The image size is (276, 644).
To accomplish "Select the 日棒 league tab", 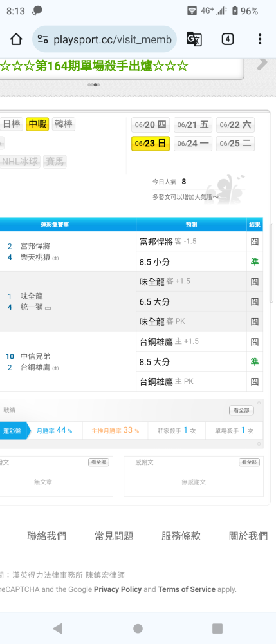I will [12, 124].
